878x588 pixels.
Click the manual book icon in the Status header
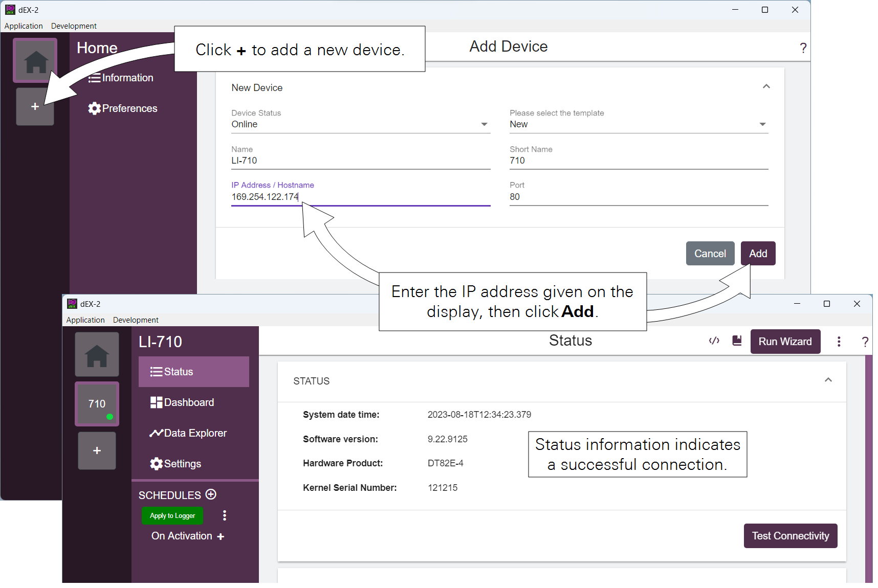[737, 341]
